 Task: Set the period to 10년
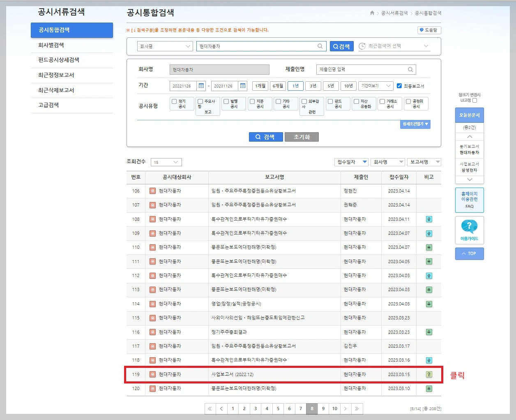click(x=348, y=86)
